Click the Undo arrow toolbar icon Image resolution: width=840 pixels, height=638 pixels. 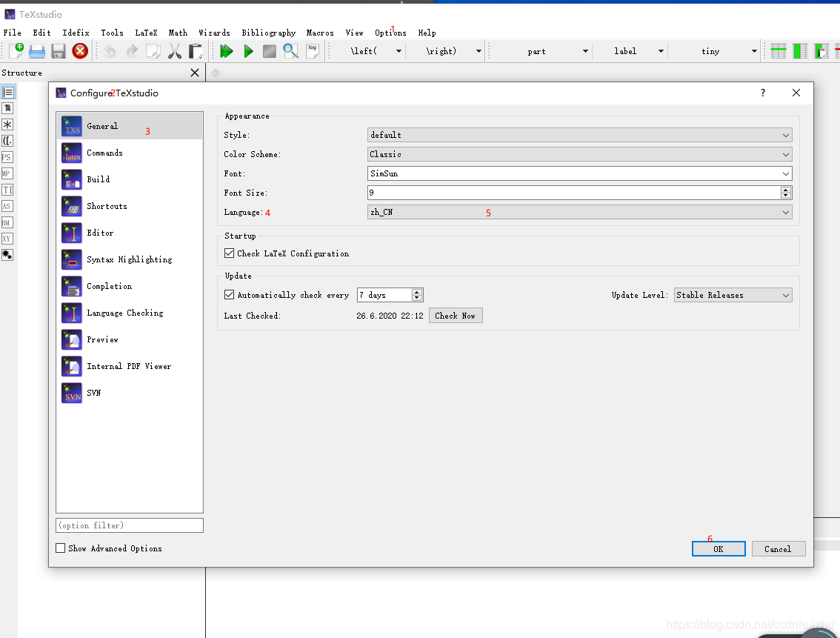tap(110, 51)
